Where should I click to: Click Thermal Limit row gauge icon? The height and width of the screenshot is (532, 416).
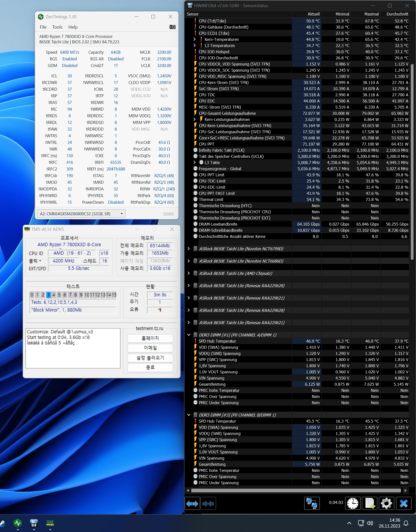click(x=195, y=199)
